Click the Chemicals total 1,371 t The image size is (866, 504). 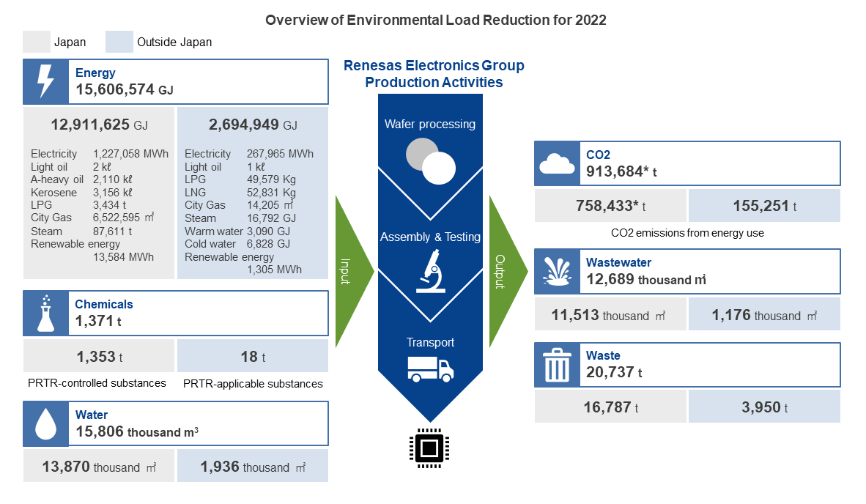(x=98, y=322)
